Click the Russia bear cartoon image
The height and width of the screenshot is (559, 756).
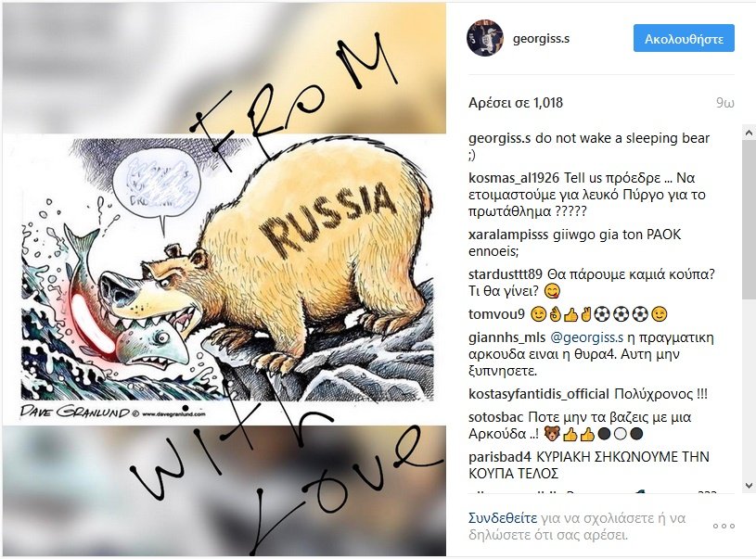[x=224, y=280]
